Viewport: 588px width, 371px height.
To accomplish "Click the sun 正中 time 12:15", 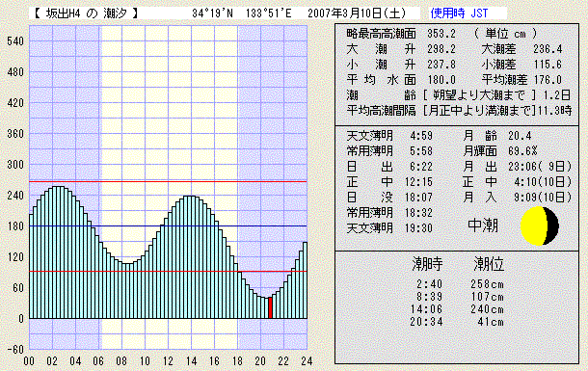I will 418,182.
